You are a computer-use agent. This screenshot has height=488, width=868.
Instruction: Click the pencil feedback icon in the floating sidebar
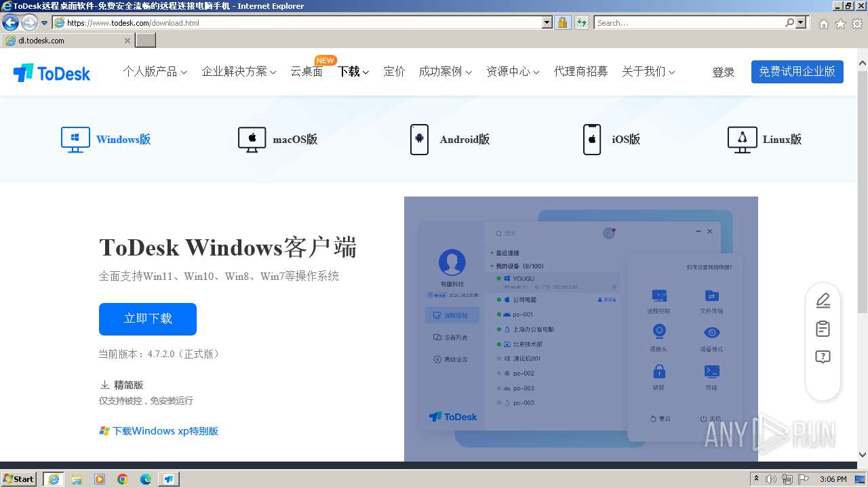[823, 300]
